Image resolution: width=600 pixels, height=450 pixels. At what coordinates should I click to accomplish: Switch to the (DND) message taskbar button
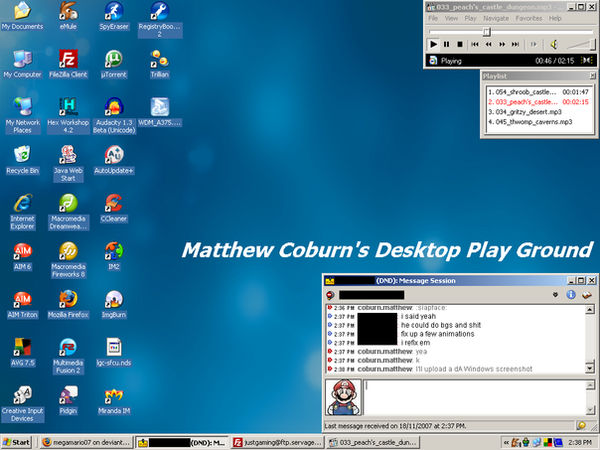coord(182,443)
